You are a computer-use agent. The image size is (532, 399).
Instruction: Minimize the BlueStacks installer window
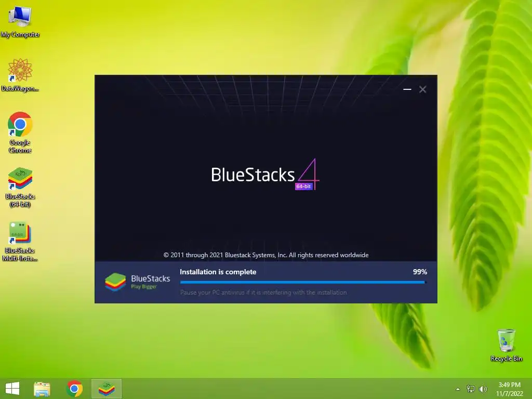point(407,89)
